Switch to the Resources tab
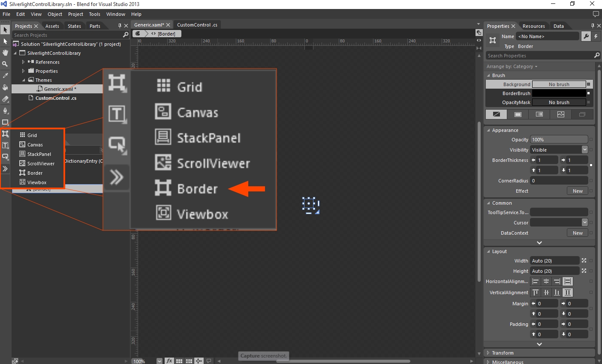 point(533,26)
